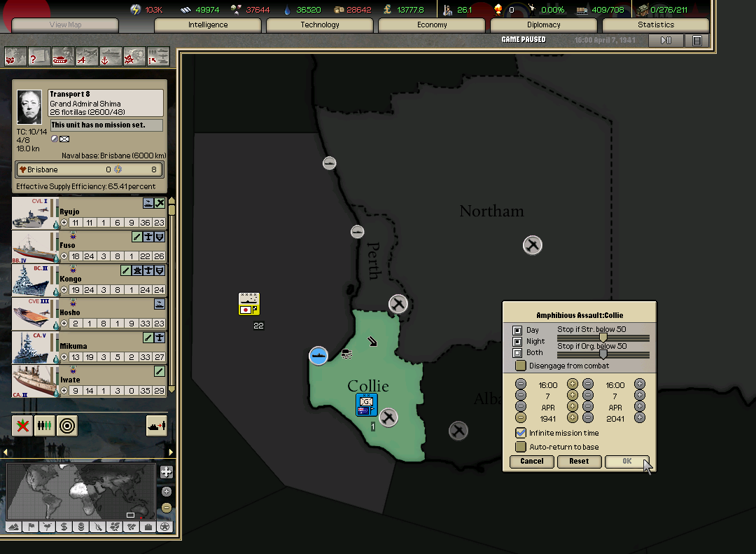The width and height of the screenshot is (756, 554).
Task: Enable Disengage from combat checkbox
Action: (521, 366)
